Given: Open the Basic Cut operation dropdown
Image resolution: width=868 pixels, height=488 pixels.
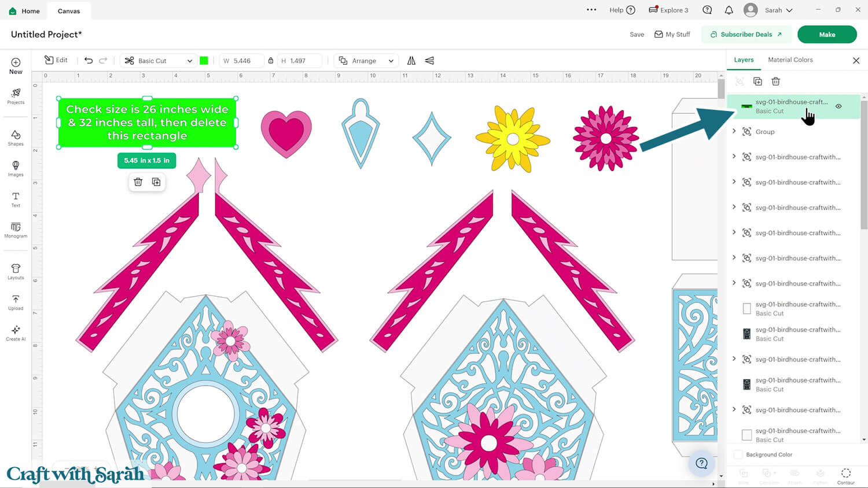Looking at the screenshot, I should click(x=158, y=61).
